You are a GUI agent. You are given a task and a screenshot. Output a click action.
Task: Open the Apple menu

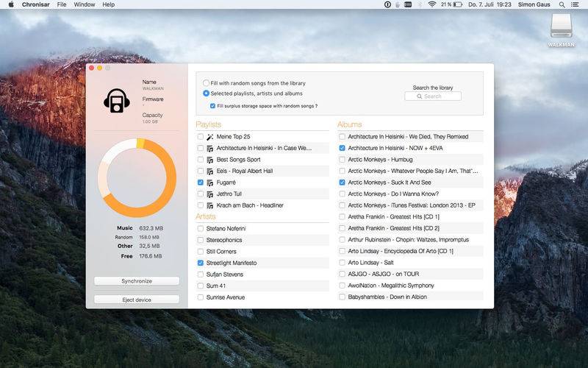(x=11, y=4)
